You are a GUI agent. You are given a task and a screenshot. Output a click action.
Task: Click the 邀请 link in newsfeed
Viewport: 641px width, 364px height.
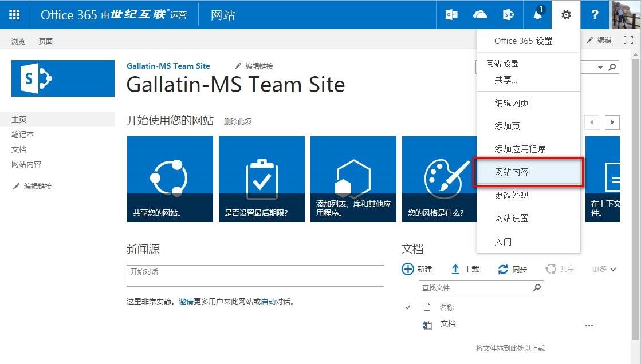186,302
